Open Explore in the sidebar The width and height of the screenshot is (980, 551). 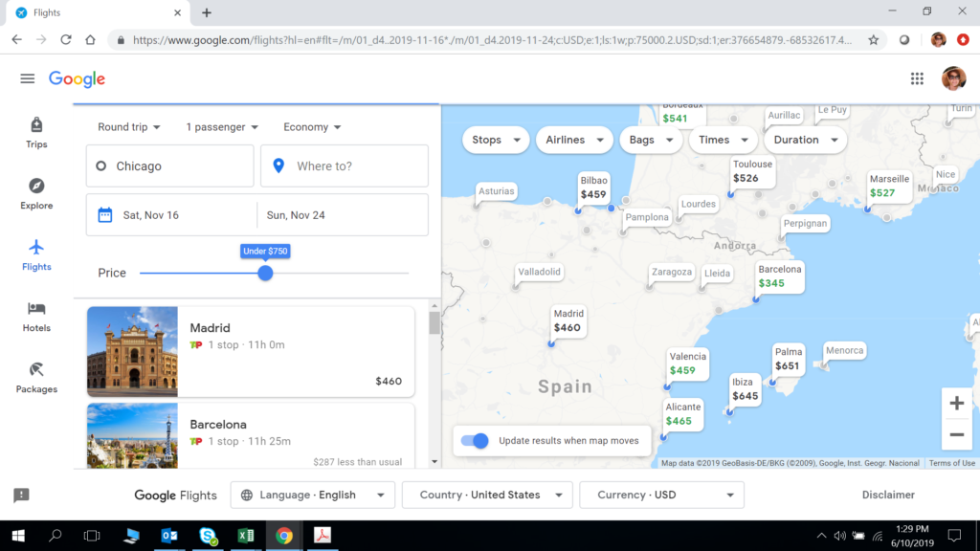pyautogui.click(x=36, y=194)
